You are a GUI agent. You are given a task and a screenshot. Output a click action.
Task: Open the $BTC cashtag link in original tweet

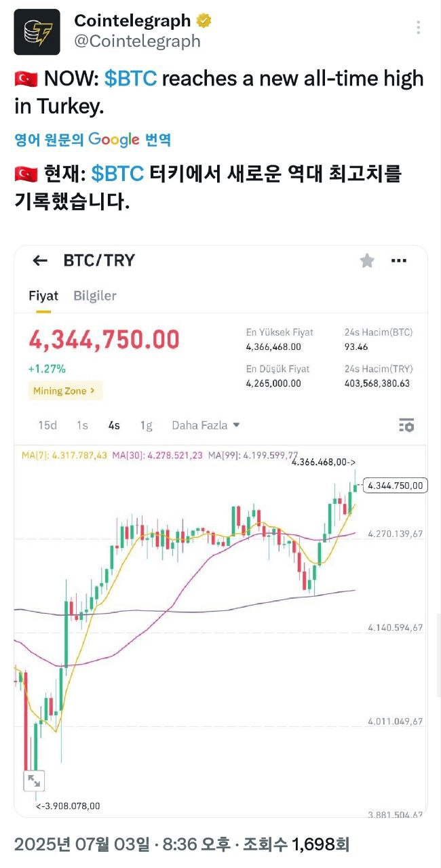(x=130, y=79)
